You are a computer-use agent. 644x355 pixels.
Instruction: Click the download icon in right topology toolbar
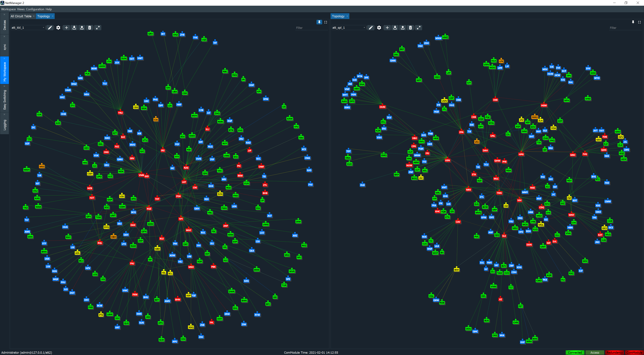395,28
